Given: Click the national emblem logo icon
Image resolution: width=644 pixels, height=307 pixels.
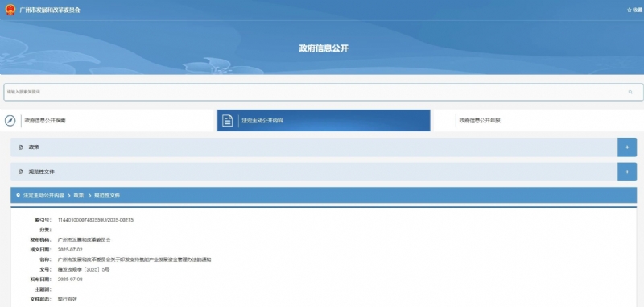Looking at the screenshot, I should click(10, 10).
